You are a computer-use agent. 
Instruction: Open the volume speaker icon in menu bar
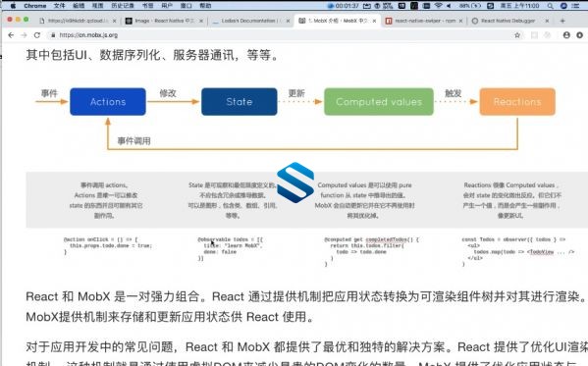(x=449, y=6)
